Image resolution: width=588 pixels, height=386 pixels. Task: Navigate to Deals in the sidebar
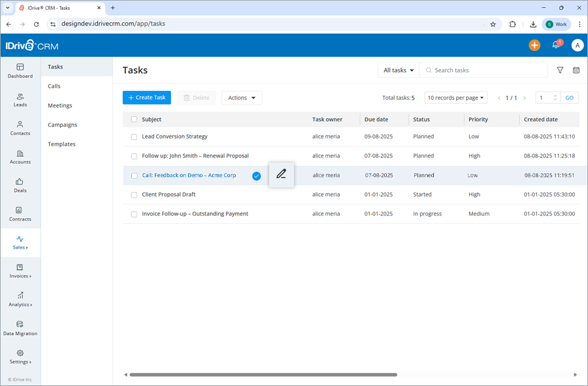click(x=20, y=186)
